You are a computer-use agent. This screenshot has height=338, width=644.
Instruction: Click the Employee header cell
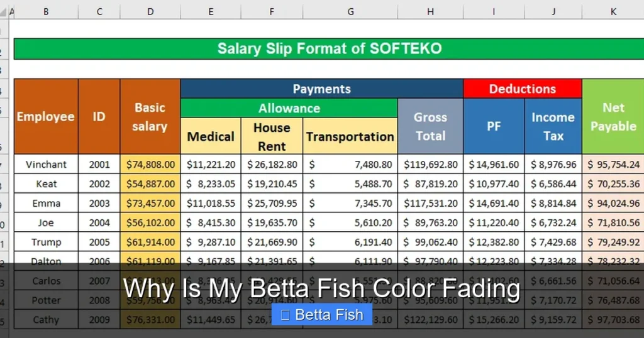pyautogui.click(x=46, y=116)
